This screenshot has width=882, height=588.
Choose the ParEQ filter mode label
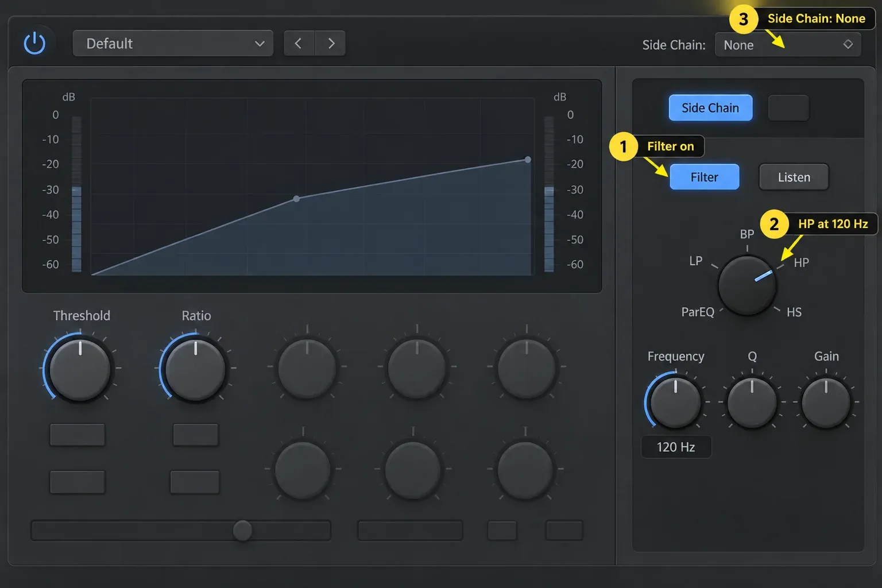[698, 312]
